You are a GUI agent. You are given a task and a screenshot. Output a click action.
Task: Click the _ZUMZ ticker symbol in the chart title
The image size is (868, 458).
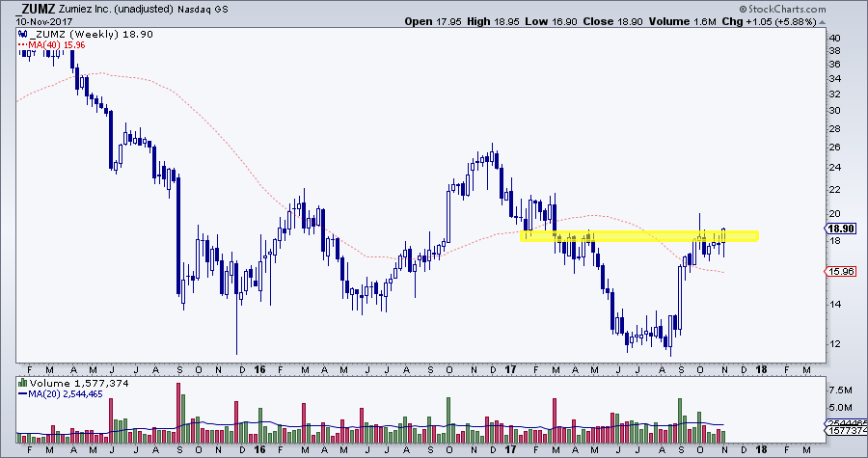(36, 9)
